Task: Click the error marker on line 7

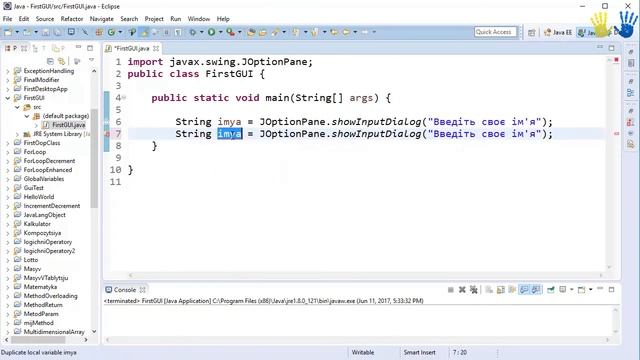Action: click(x=108, y=134)
